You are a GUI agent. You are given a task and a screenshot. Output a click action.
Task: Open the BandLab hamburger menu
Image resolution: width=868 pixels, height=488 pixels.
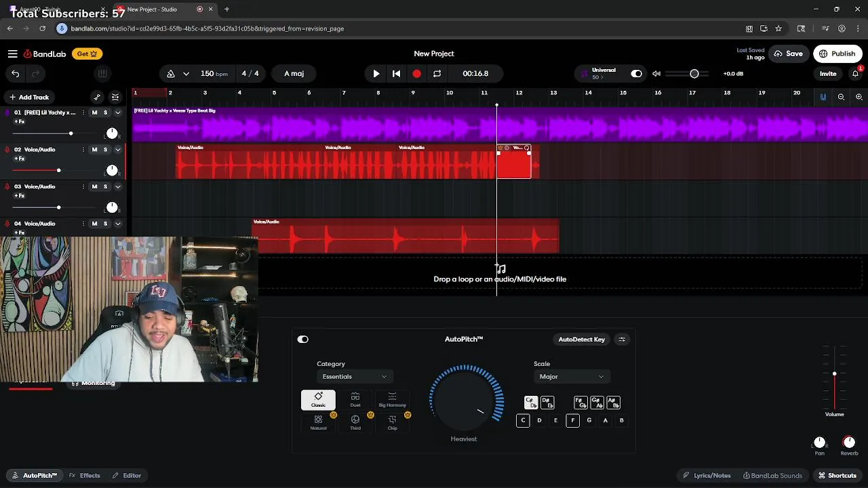(x=13, y=54)
